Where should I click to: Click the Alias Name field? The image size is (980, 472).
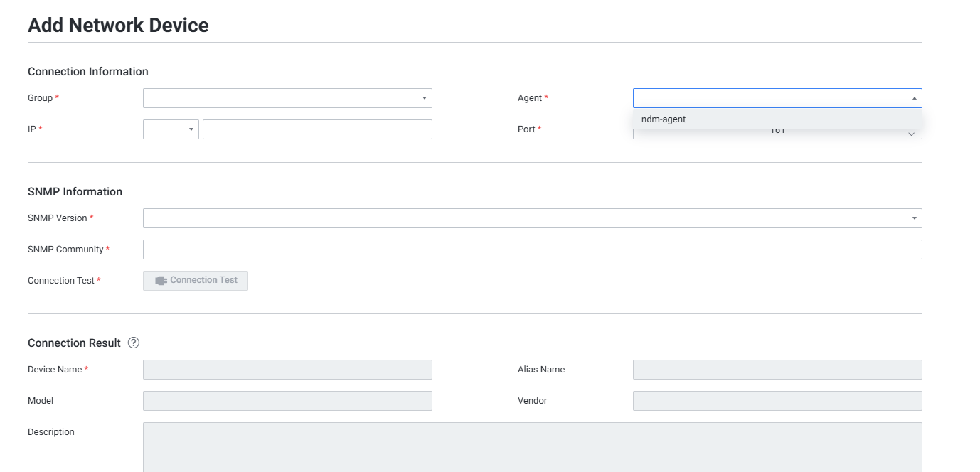(777, 370)
